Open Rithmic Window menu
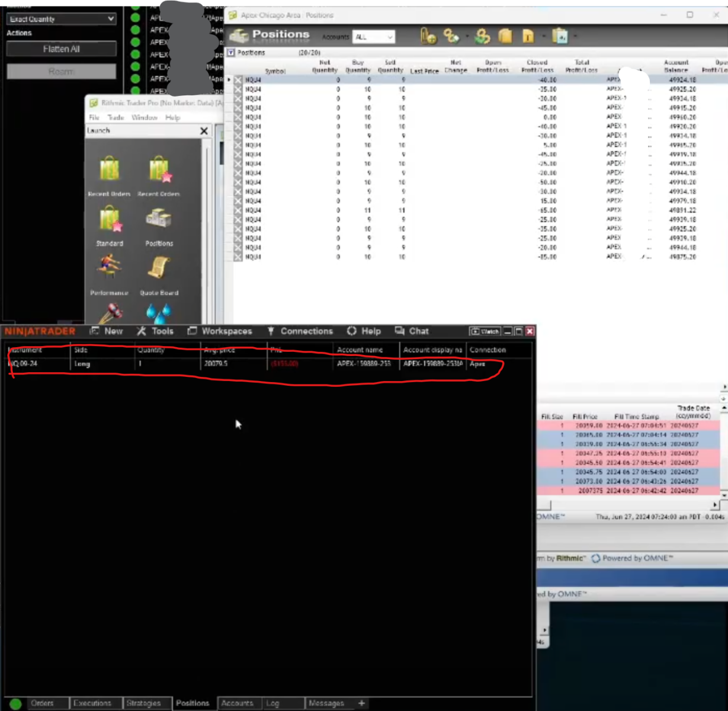The image size is (728, 711). [145, 117]
